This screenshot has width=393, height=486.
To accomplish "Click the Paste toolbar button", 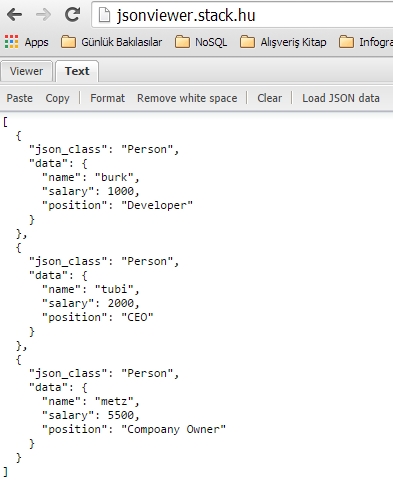I will point(20,98).
